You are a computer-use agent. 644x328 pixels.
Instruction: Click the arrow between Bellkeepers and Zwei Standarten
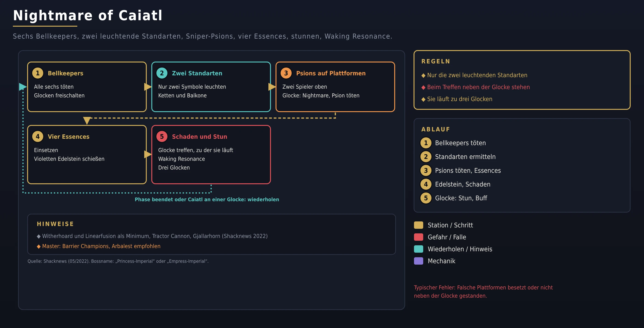click(x=148, y=87)
